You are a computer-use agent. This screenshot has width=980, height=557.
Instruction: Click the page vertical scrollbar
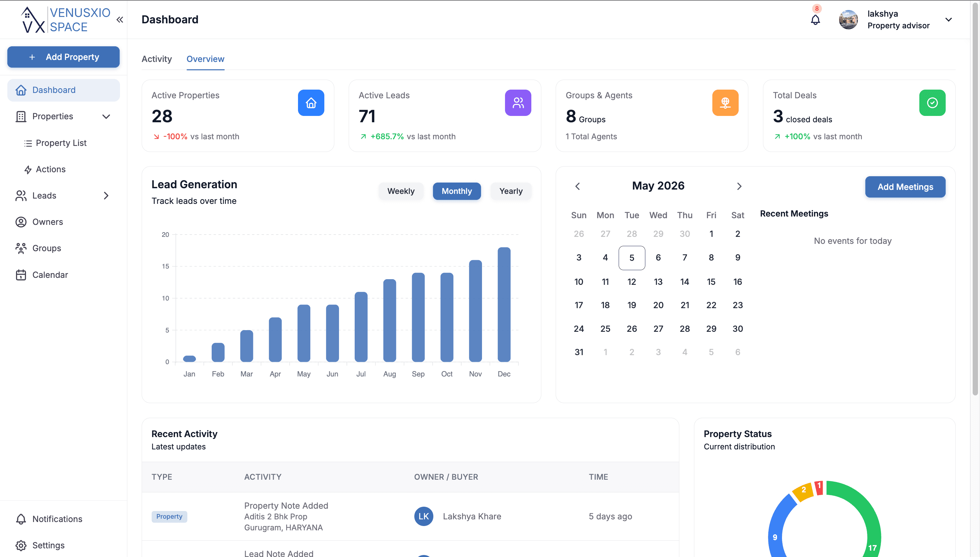(975, 199)
